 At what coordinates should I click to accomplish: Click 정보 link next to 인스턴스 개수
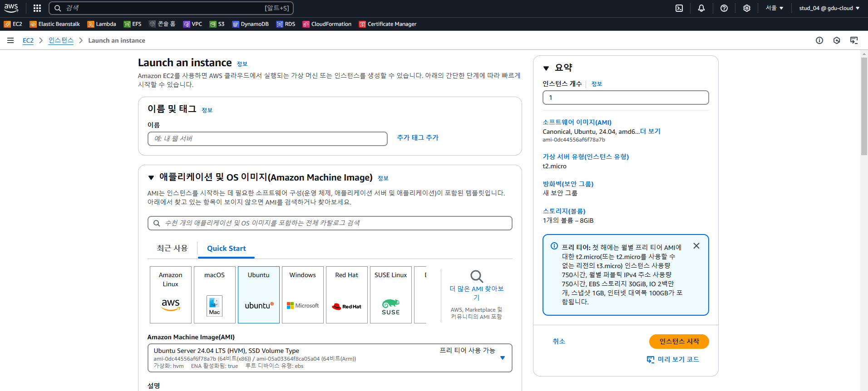(597, 84)
